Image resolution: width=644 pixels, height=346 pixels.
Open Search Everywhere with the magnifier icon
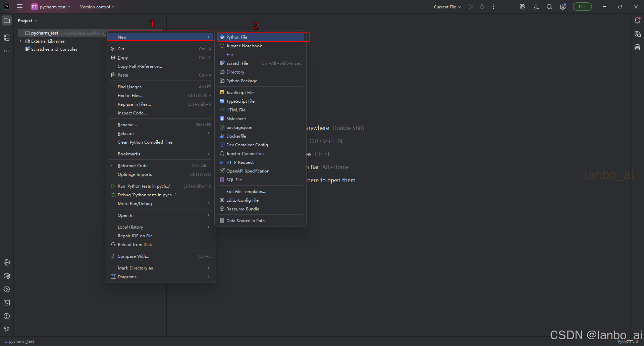[549, 6]
